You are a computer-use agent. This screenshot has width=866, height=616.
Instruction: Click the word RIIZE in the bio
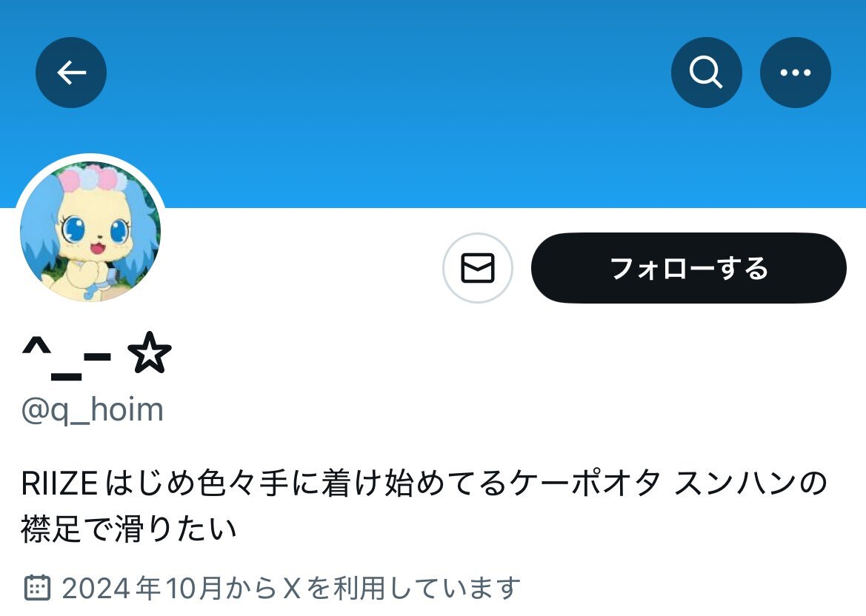60,483
